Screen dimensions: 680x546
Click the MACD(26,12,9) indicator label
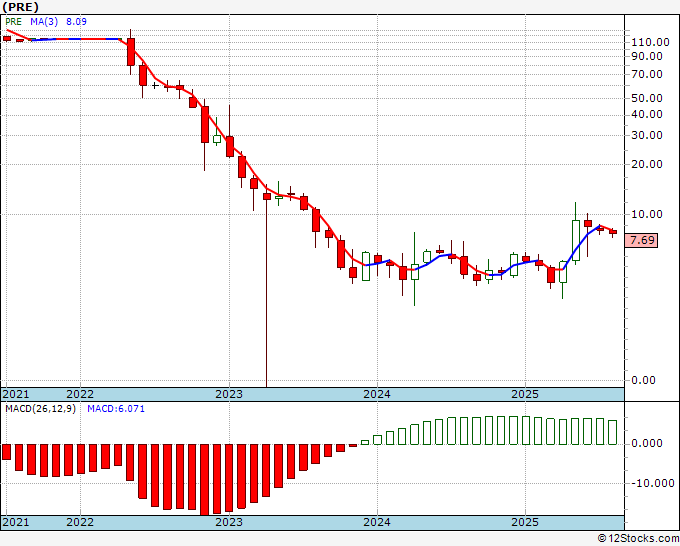pyautogui.click(x=40, y=409)
